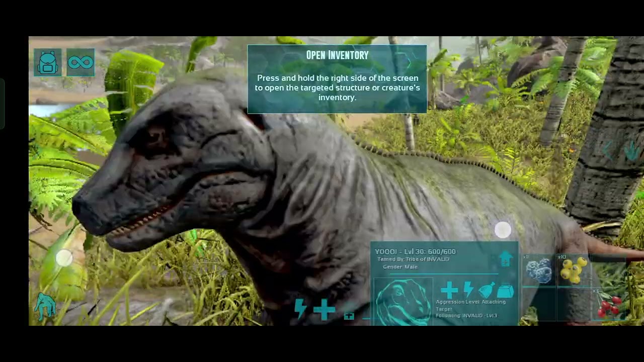Screen dimensions: 644x362
Task: Tap the health plus icon in creature panel
Action: point(449,290)
